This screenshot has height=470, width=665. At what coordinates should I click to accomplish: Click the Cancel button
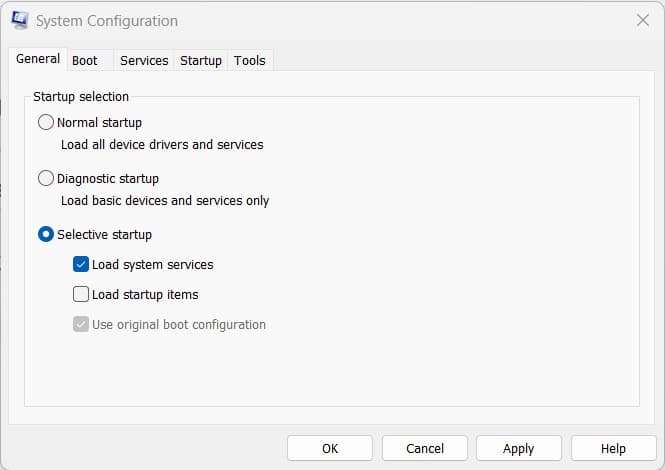(x=424, y=448)
